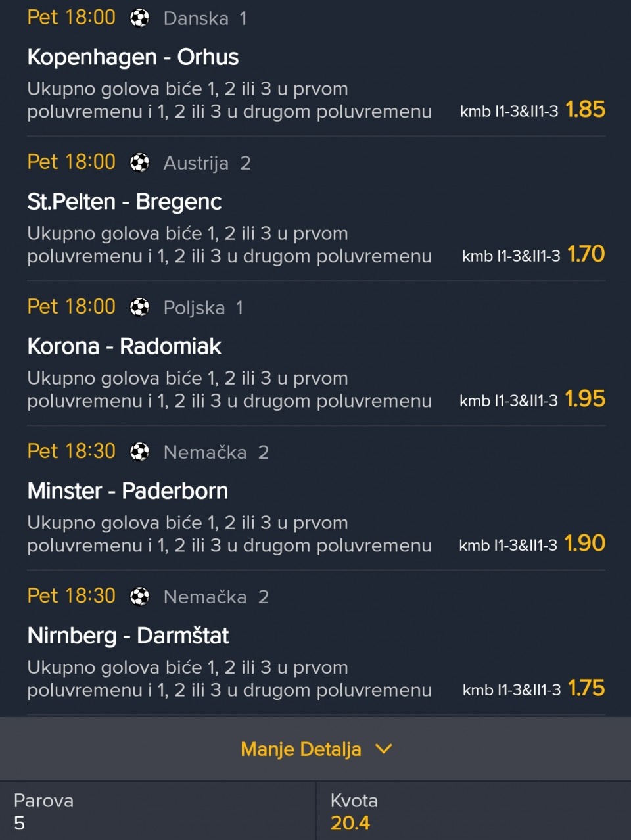631x840 pixels.
Task: Tap the total Kvota 20.4 value
Action: 350,823
